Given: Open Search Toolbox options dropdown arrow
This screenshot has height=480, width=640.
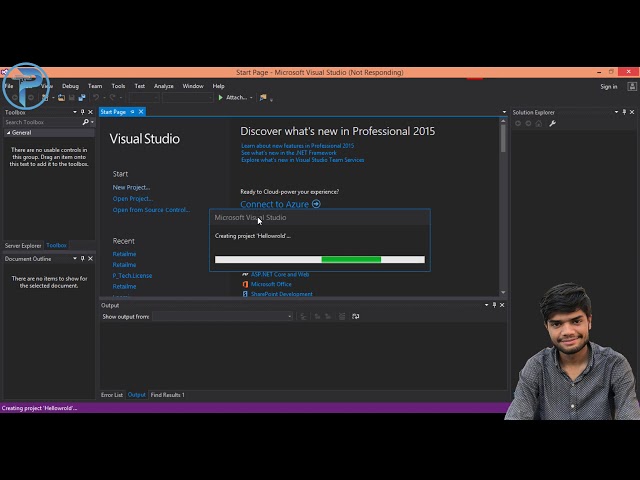Looking at the screenshot, I should (x=92, y=122).
